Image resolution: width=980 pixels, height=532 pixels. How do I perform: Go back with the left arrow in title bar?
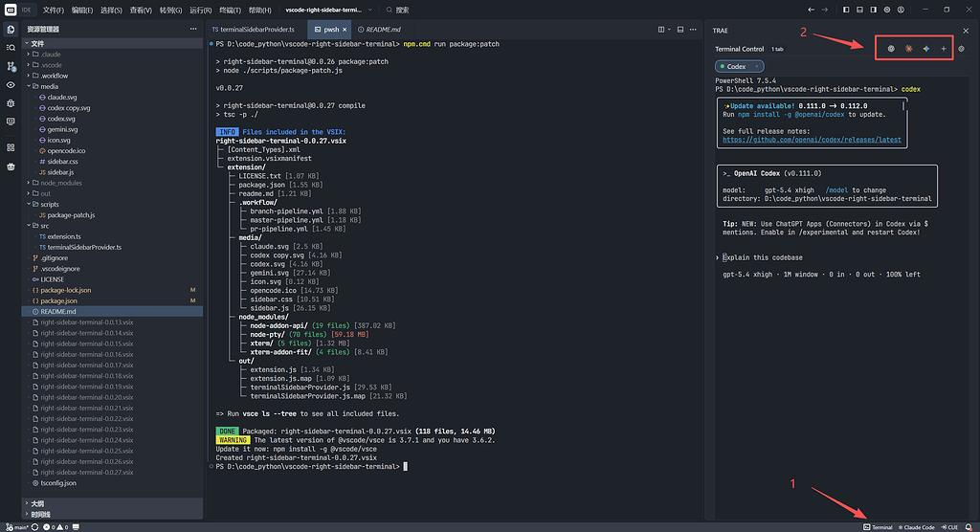point(811,10)
